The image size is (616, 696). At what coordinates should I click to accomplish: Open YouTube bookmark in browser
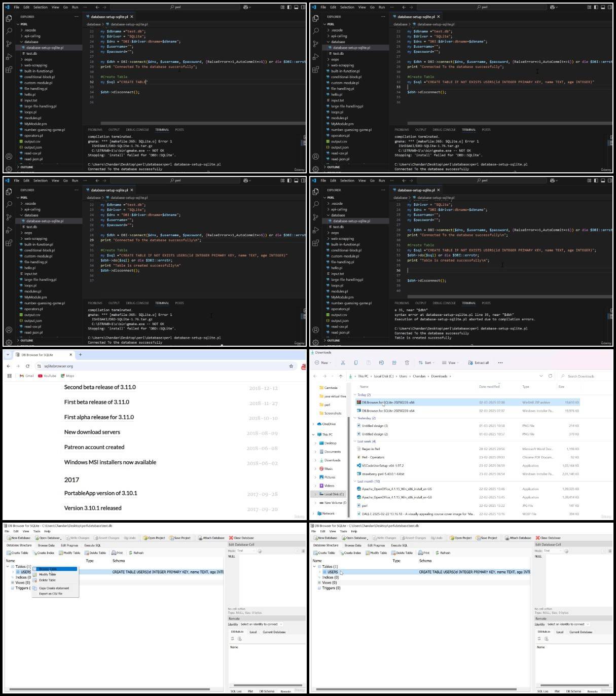(x=47, y=376)
